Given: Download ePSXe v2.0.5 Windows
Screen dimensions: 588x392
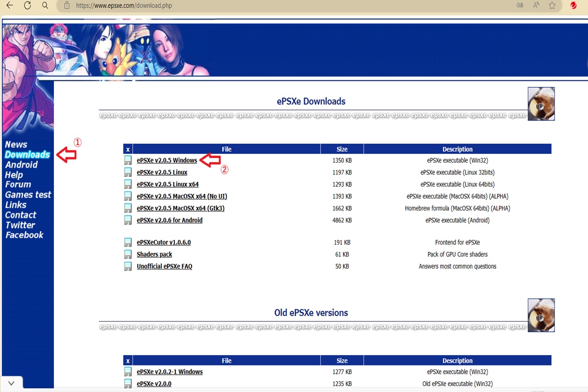Looking at the screenshot, I should pos(167,160).
